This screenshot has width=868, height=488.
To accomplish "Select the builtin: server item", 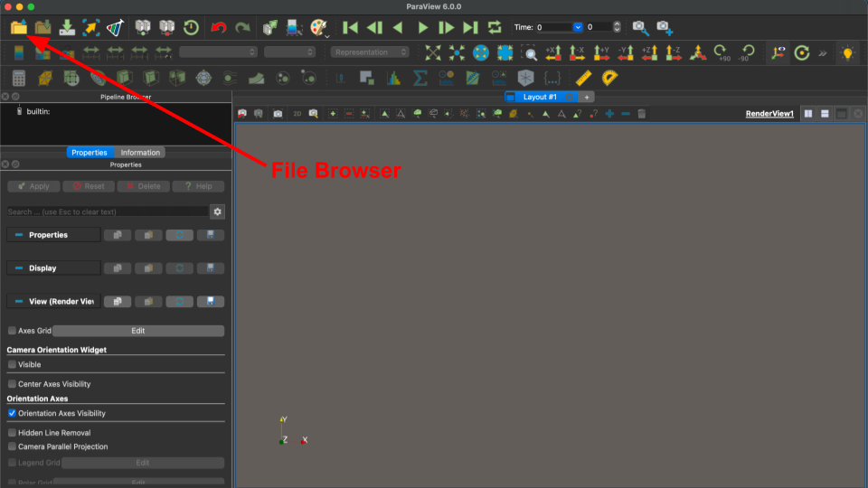I will click(x=38, y=111).
